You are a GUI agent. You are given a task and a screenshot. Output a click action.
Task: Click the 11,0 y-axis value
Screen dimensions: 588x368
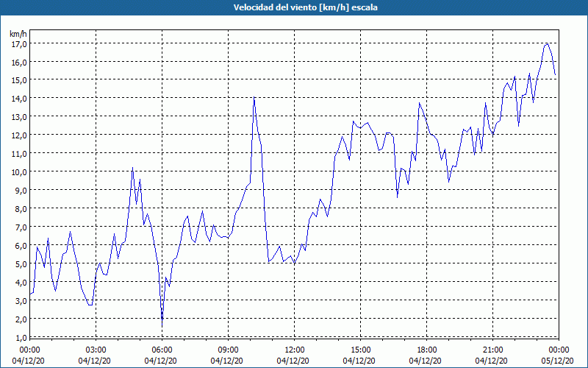click(19, 154)
